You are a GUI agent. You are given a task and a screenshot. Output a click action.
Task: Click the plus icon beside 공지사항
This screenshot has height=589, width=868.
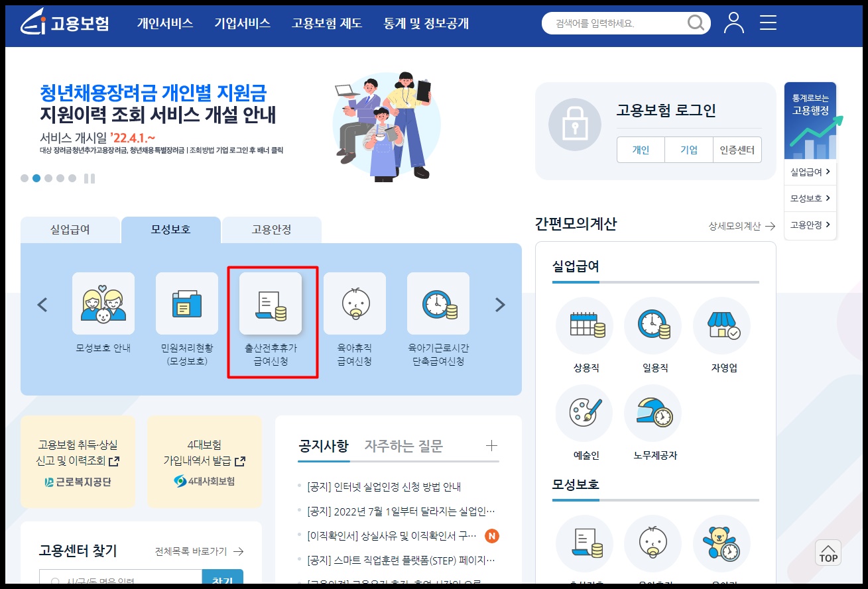pos(491,445)
